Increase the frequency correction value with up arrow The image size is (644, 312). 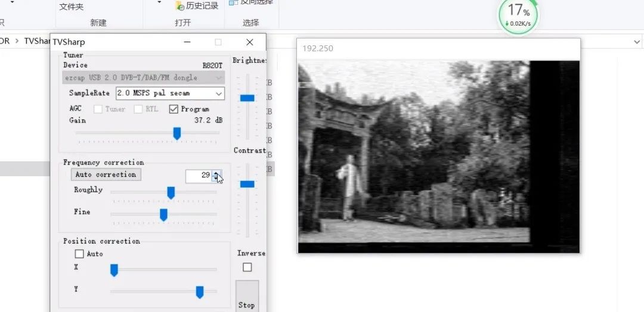pos(216,173)
